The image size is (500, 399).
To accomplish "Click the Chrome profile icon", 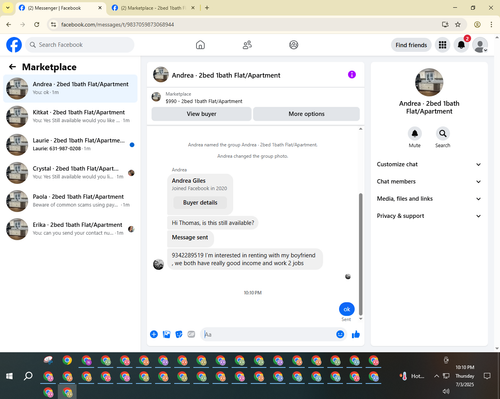I will point(477,24).
